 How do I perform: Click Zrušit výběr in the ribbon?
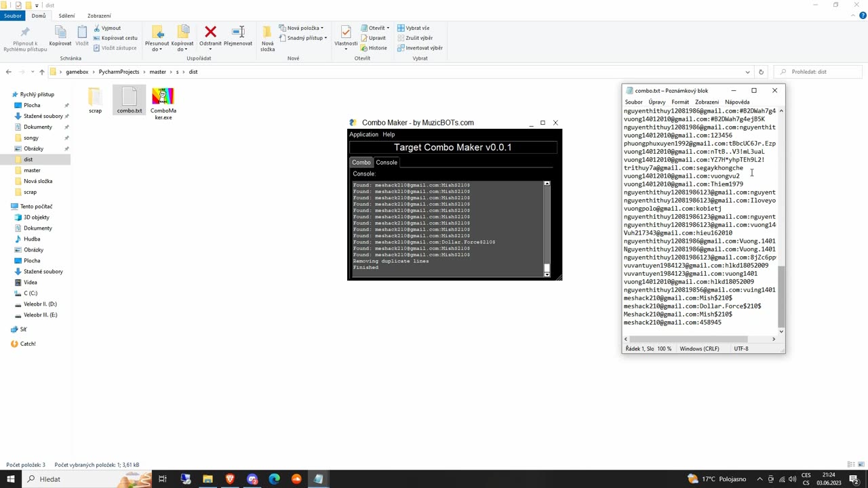click(x=416, y=38)
